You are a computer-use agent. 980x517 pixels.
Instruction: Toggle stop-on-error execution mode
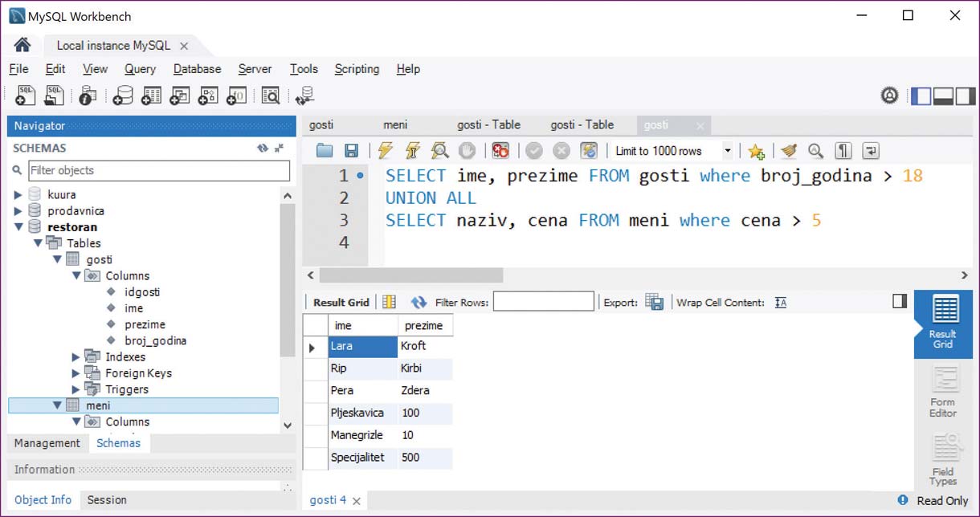click(x=500, y=151)
